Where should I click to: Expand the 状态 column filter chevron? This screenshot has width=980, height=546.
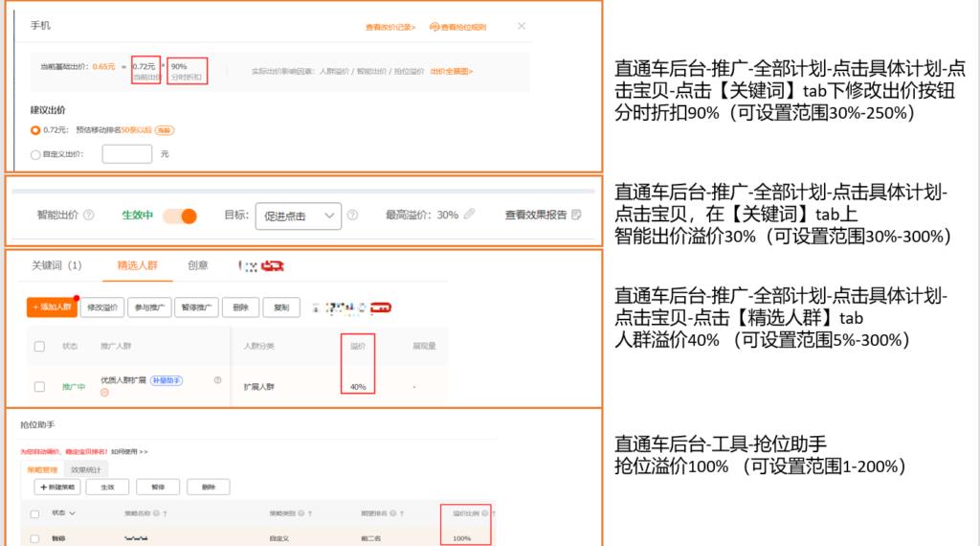pyautogui.click(x=72, y=513)
